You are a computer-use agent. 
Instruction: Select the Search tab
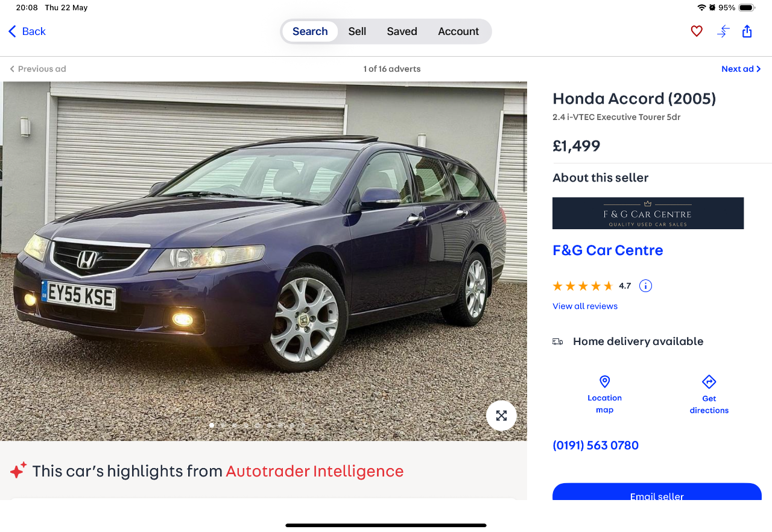point(310,31)
